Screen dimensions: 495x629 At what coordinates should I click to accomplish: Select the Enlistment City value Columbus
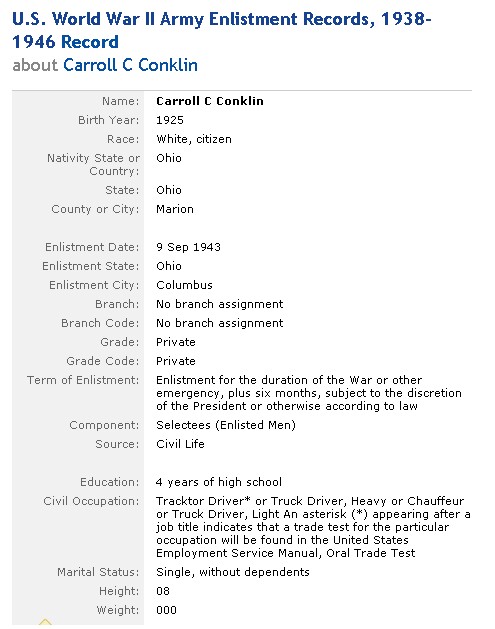(184, 285)
